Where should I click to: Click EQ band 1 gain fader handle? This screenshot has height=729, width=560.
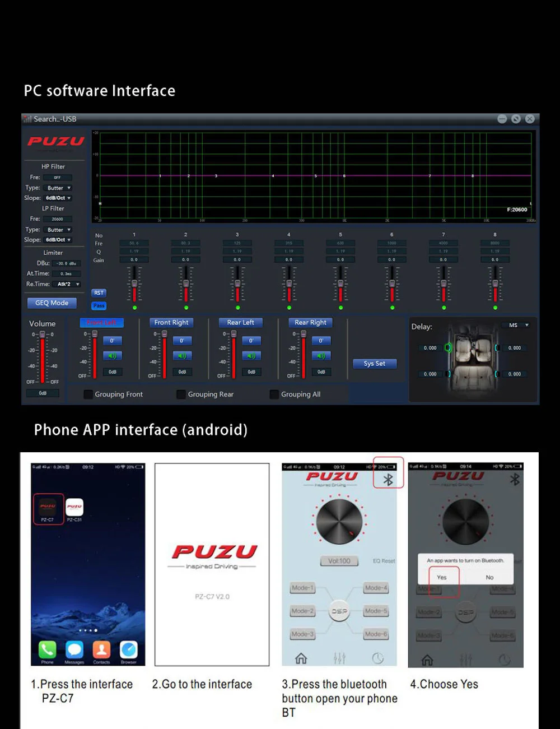pos(134,284)
